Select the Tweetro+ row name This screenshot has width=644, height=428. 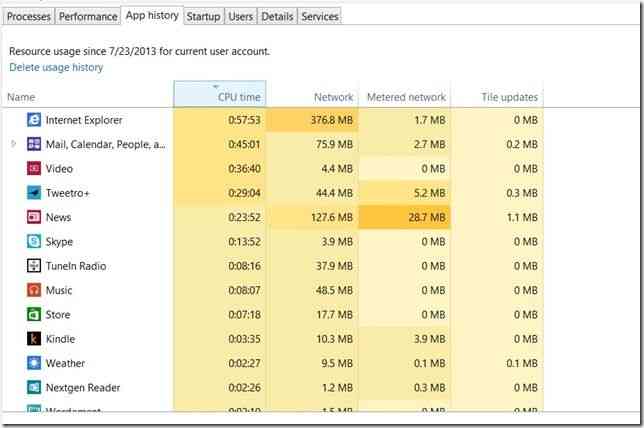click(x=67, y=193)
